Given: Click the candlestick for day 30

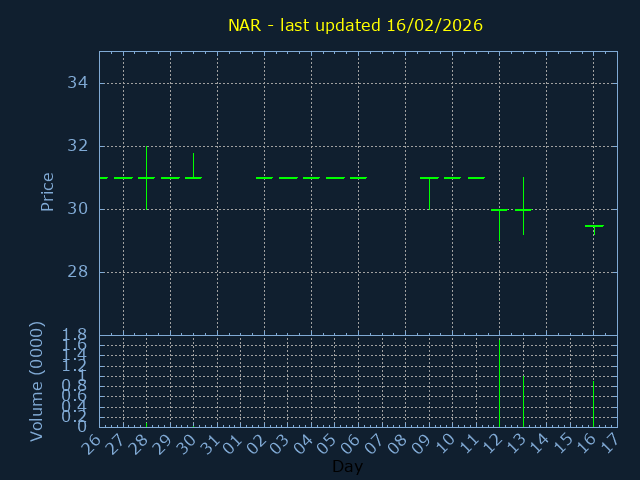Looking at the screenshot, I should coord(193,176).
